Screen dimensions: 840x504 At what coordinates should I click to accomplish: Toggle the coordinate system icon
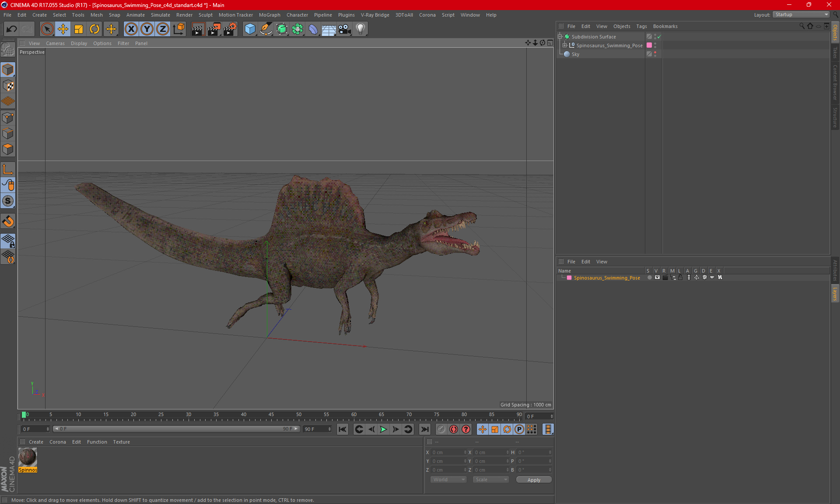(x=178, y=29)
